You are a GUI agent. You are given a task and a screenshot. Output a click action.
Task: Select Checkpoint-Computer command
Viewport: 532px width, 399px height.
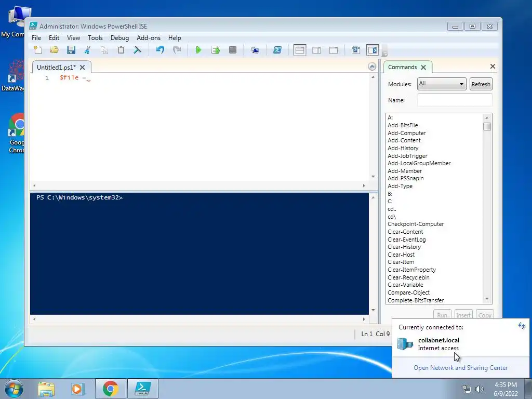pos(416,224)
